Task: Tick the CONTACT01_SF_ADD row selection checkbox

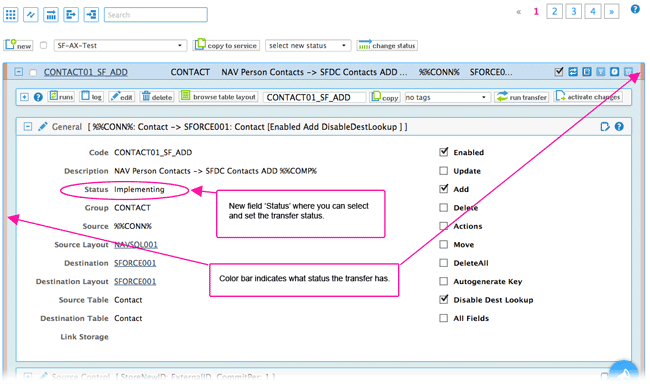Action: coord(33,73)
